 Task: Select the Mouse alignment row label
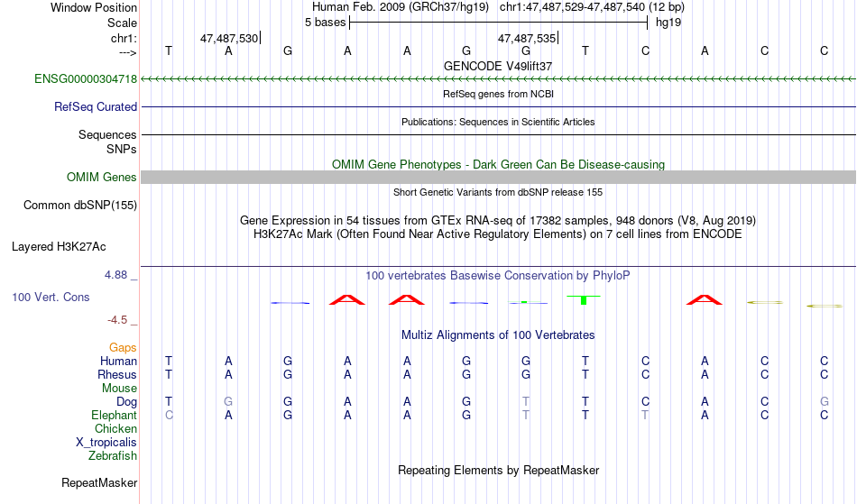pos(119,389)
